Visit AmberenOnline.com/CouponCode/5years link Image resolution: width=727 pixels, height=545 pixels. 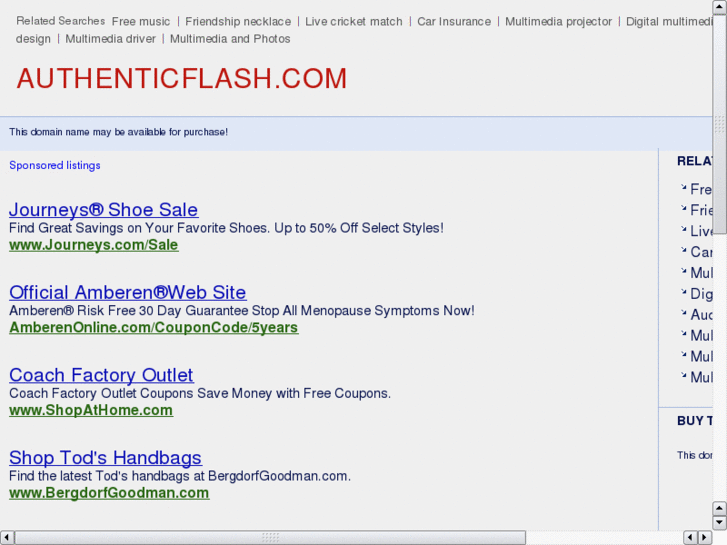point(153,327)
